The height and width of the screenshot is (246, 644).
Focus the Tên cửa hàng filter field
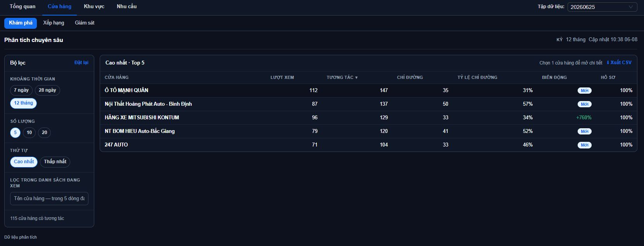click(x=49, y=199)
